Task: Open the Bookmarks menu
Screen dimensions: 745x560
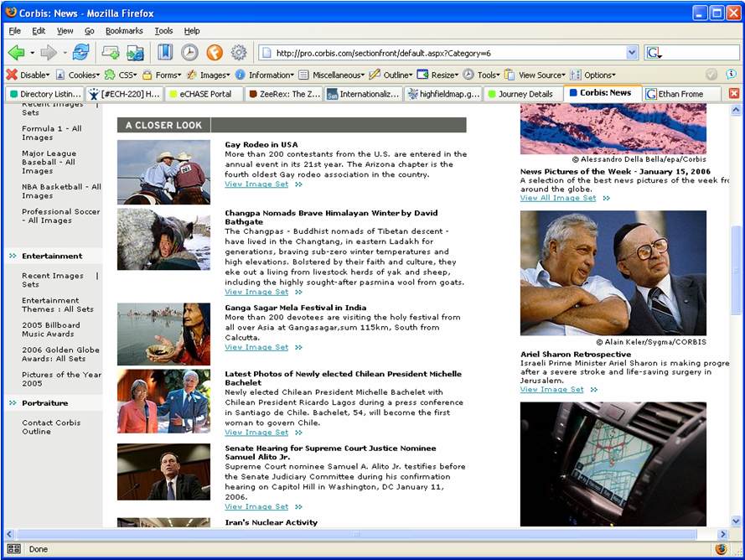Action: [124, 31]
